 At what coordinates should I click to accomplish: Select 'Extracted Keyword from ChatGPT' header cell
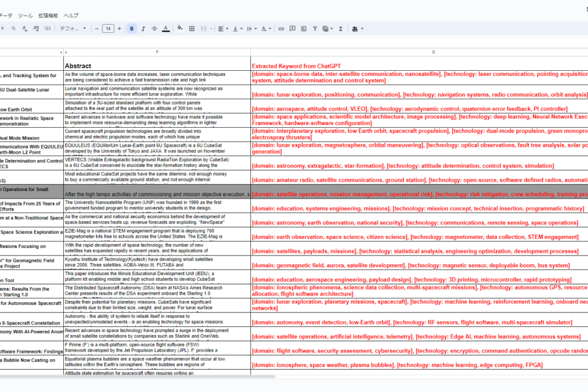click(419, 64)
